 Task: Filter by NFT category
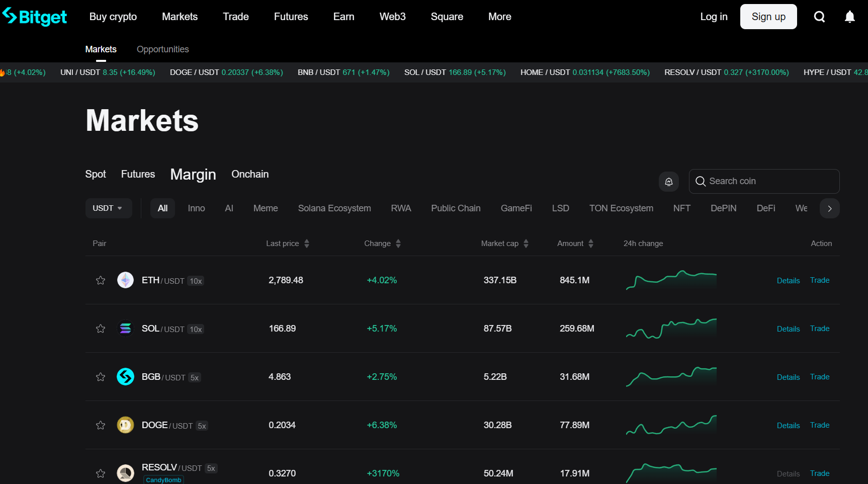[x=682, y=208]
